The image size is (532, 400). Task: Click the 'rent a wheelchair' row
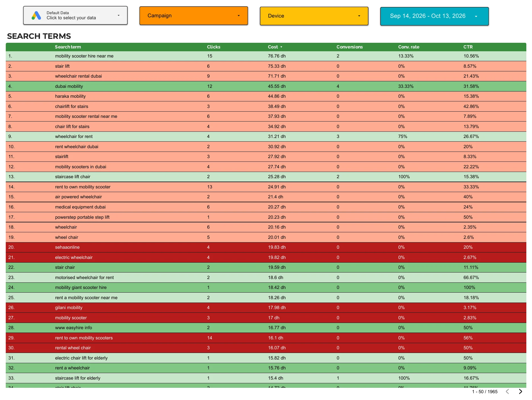(x=266, y=368)
